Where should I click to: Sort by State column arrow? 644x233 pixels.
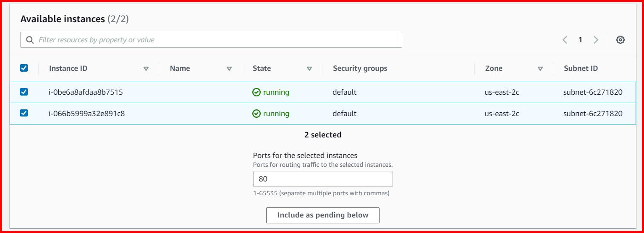pos(309,69)
